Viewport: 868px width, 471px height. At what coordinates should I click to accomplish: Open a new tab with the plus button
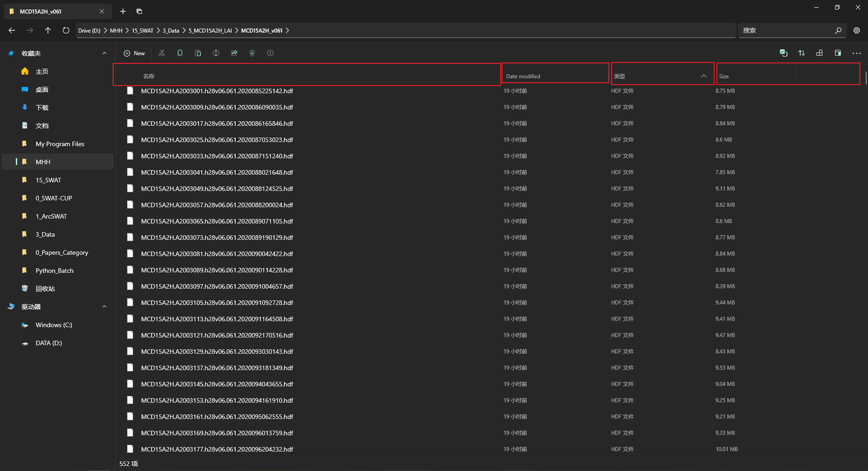tap(123, 11)
